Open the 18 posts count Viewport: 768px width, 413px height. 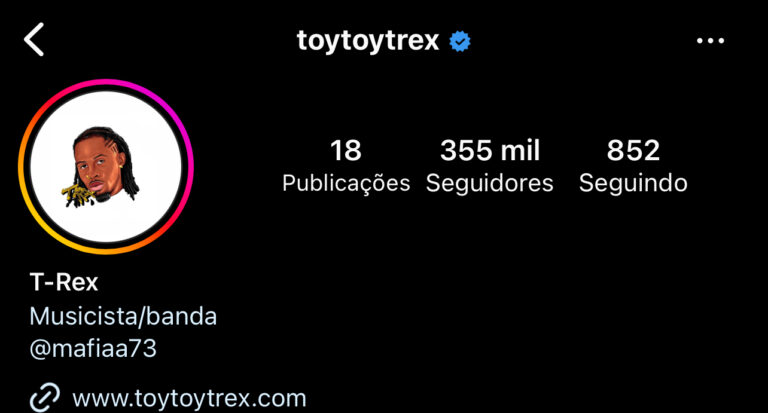click(x=346, y=150)
